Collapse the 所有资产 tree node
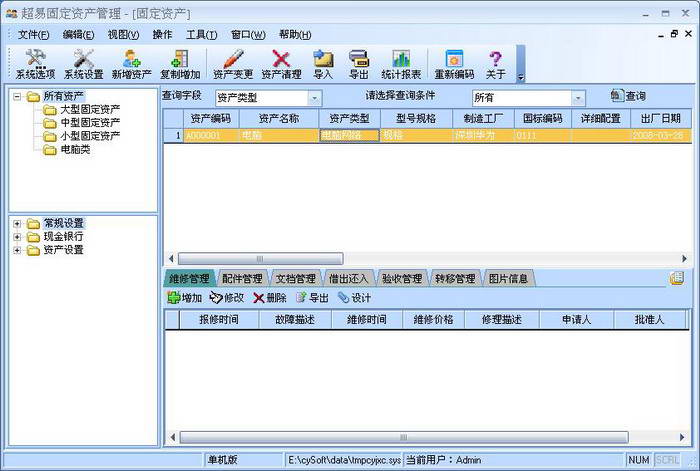This screenshot has height=471, width=700. (17, 96)
